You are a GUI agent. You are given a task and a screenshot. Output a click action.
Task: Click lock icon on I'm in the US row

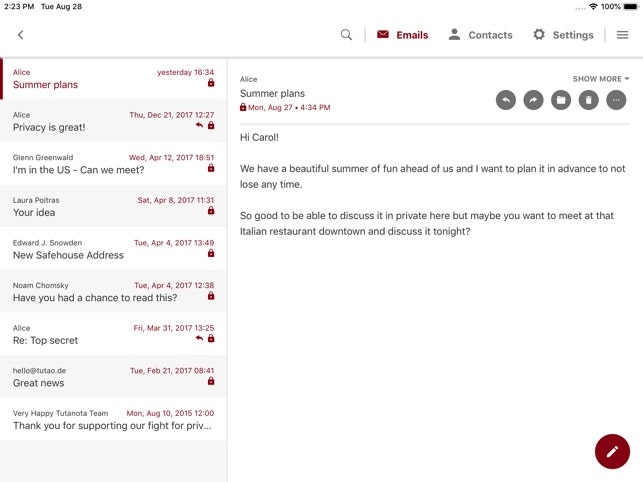(x=211, y=168)
